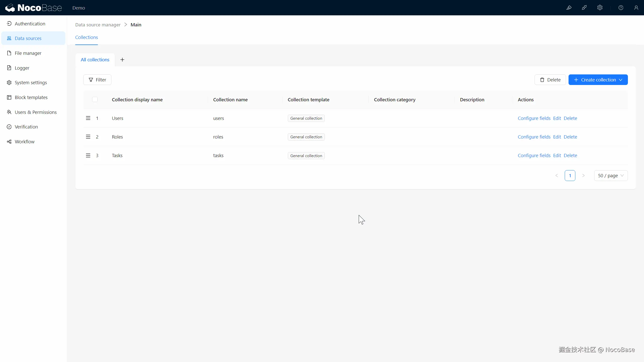Click the 'tasks' collection name cell

(x=218, y=155)
